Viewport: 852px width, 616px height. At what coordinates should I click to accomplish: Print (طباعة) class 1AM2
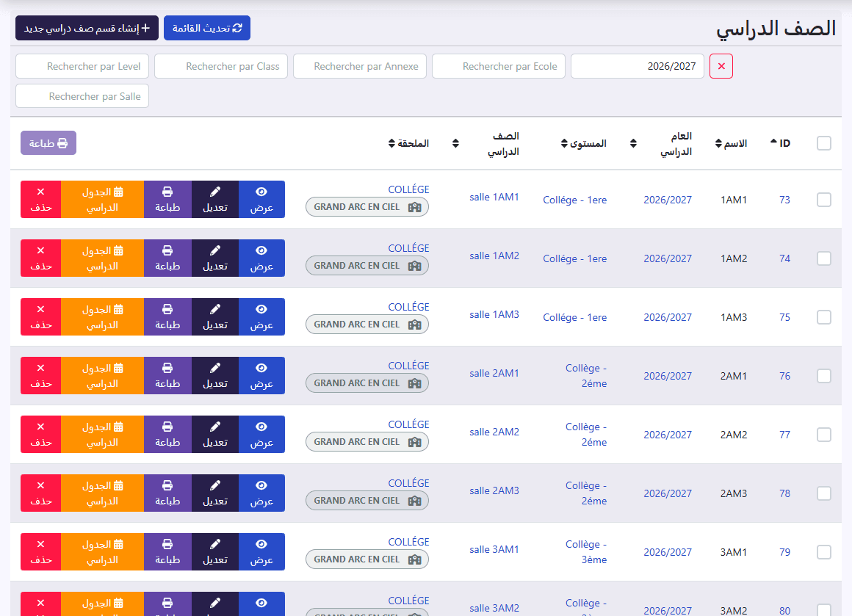[x=167, y=258]
